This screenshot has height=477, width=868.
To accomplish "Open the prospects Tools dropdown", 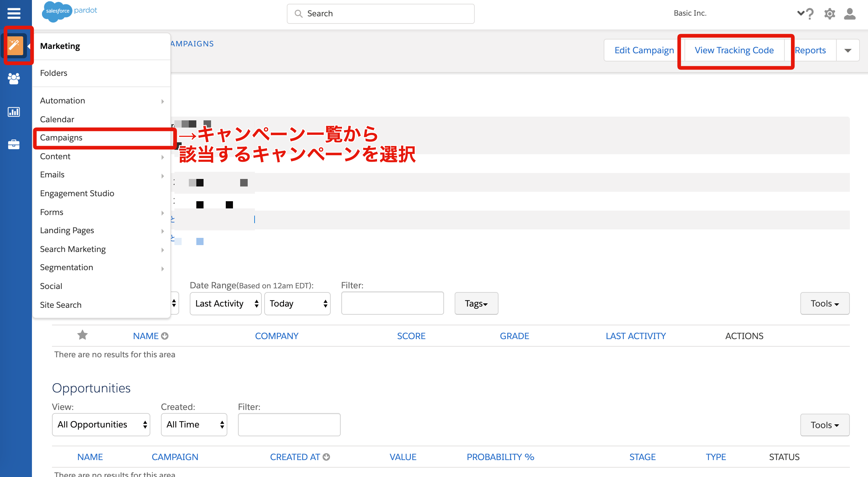I will click(824, 303).
